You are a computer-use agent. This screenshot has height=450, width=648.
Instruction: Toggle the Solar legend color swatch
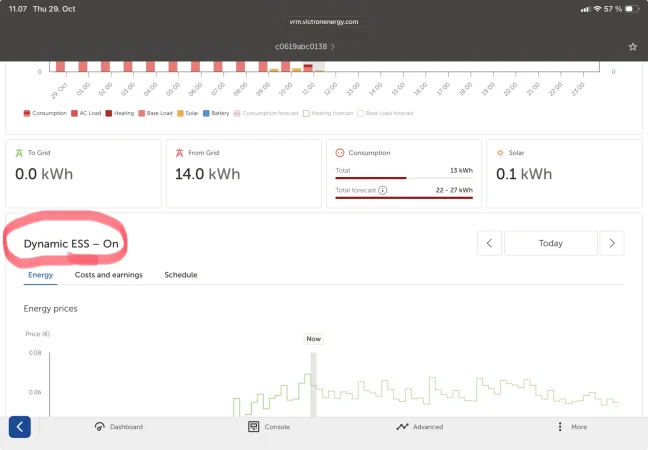click(180, 113)
